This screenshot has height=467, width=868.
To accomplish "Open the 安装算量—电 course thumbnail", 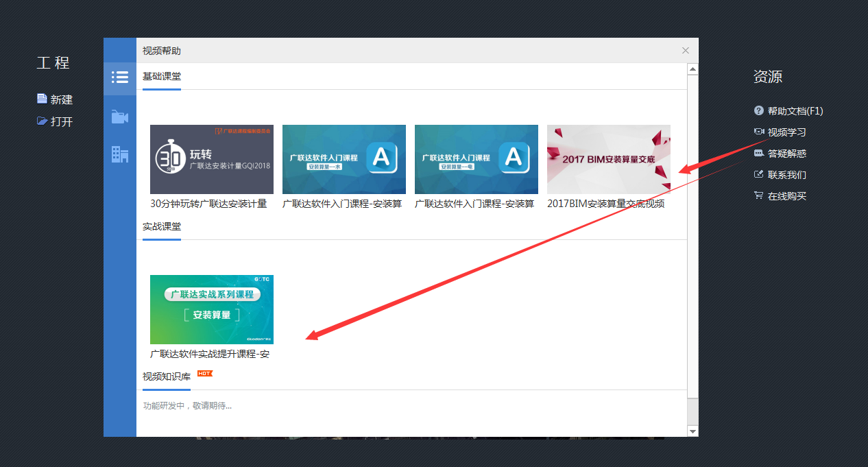I will [x=477, y=159].
